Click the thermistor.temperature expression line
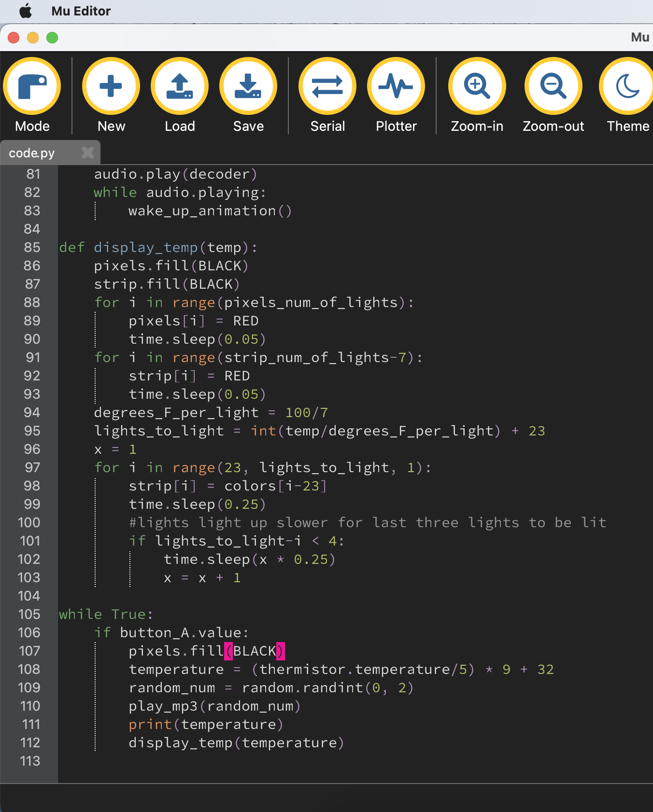The width and height of the screenshot is (653, 812). (341, 669)
